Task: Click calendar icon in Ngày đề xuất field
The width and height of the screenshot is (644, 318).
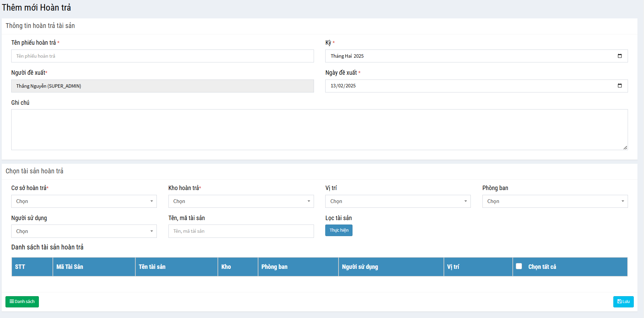Action: pos(619,86)
